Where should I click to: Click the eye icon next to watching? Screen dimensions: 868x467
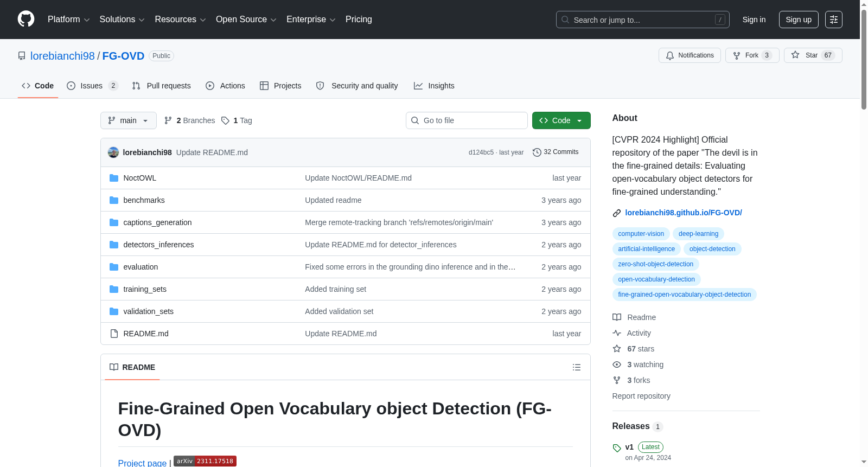pyautogui.click(x=617, y=364)
